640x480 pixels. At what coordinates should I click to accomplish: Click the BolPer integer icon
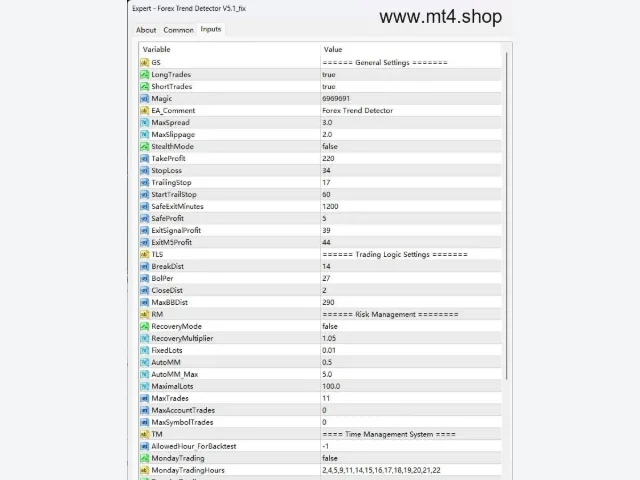pos(144,278)
